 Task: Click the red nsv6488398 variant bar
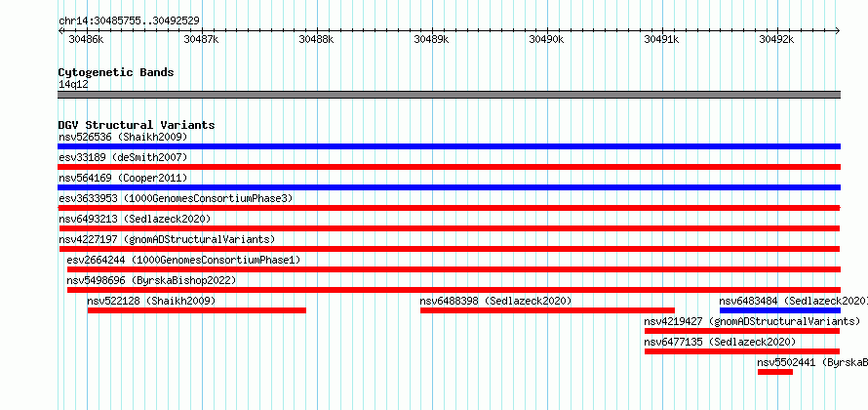[547, 310]
